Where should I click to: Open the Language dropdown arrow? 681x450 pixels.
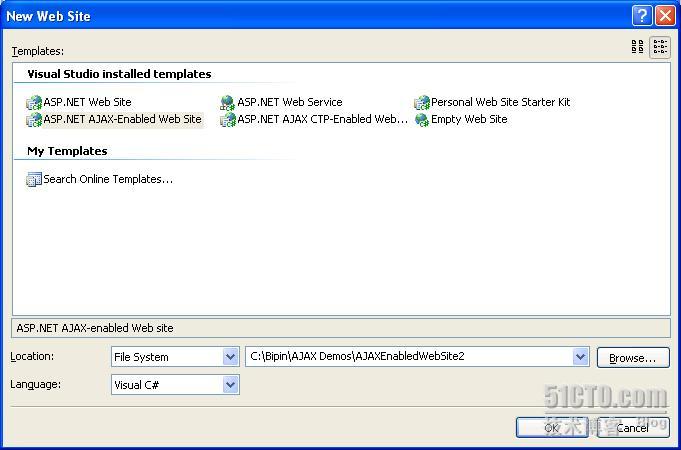[x=230, y=385]
